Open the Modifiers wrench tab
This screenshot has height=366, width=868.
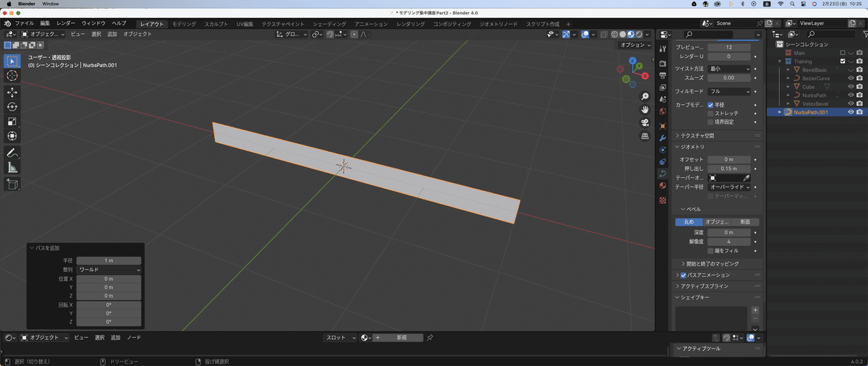663,138
